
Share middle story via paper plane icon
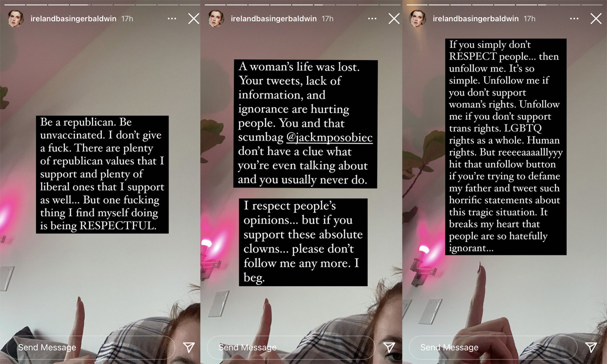(389, 347)
